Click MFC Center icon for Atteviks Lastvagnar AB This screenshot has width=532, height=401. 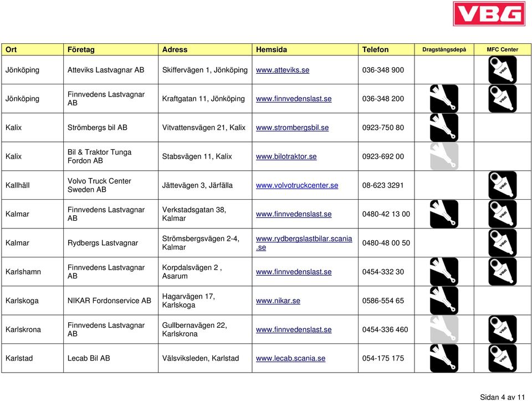pos(503,70)
